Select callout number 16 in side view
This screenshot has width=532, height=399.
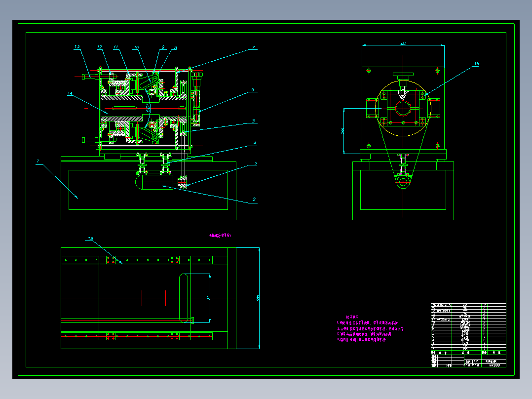point(476,64)
